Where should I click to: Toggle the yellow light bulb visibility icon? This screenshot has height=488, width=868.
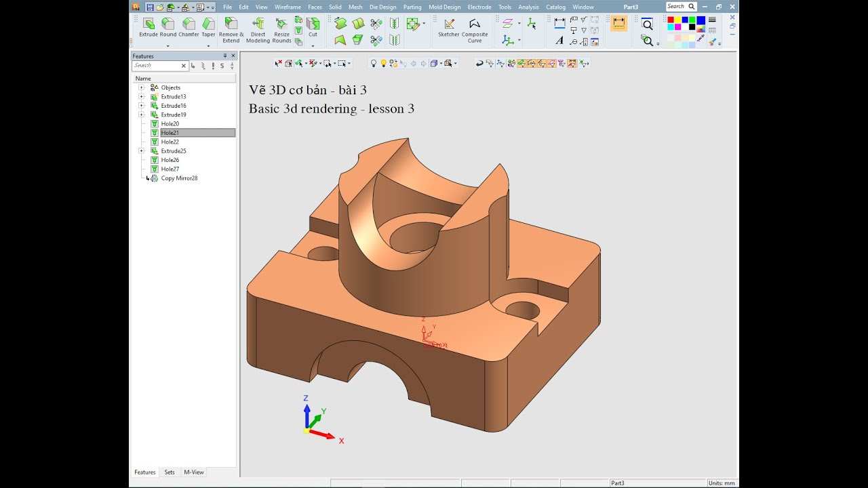click(383, 64)
